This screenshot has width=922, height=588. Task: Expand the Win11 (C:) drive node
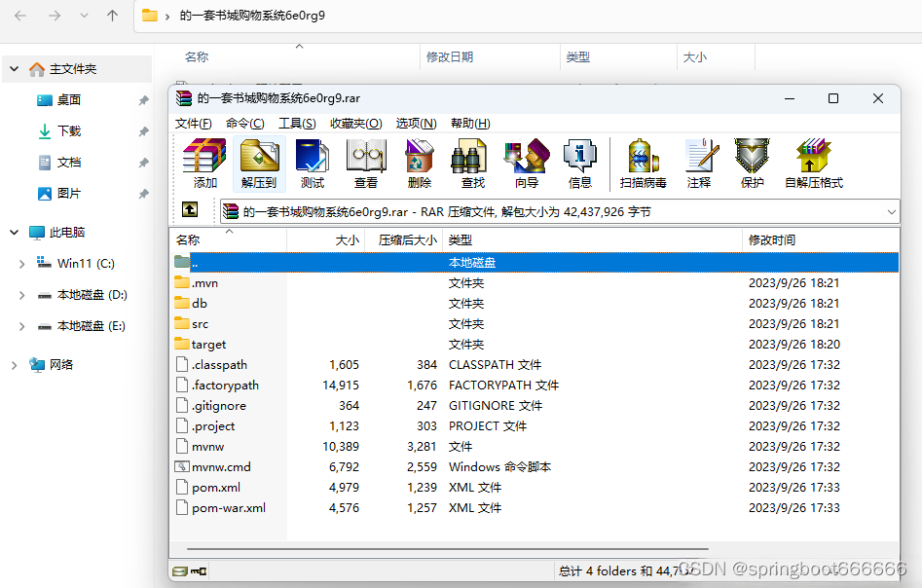click(21, 264)
